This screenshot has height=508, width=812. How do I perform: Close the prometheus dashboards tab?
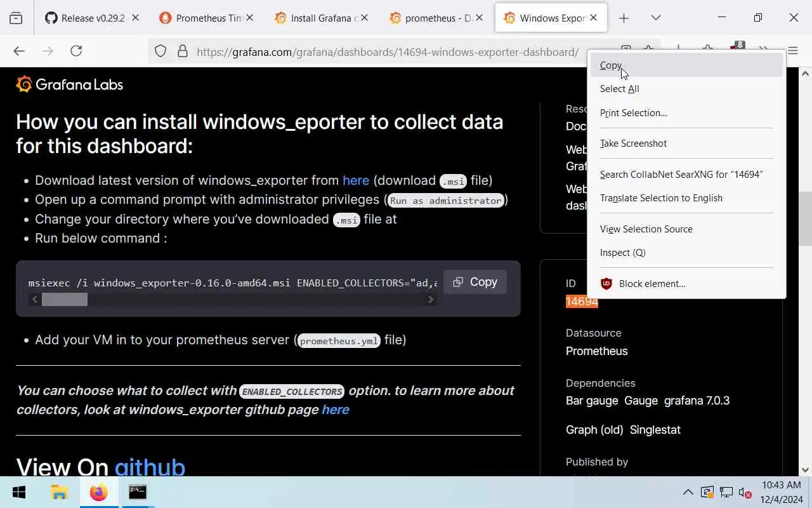click(478, 18)
